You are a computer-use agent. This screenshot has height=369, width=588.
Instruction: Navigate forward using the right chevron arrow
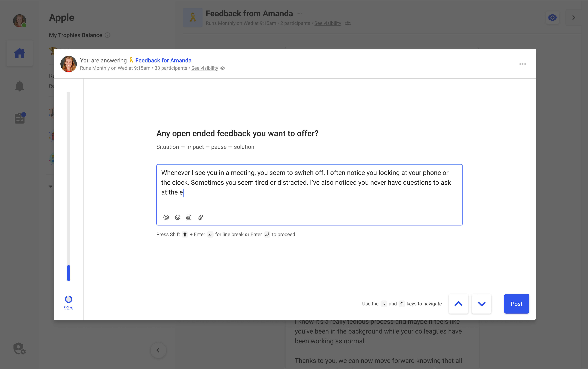coord(574,17)
